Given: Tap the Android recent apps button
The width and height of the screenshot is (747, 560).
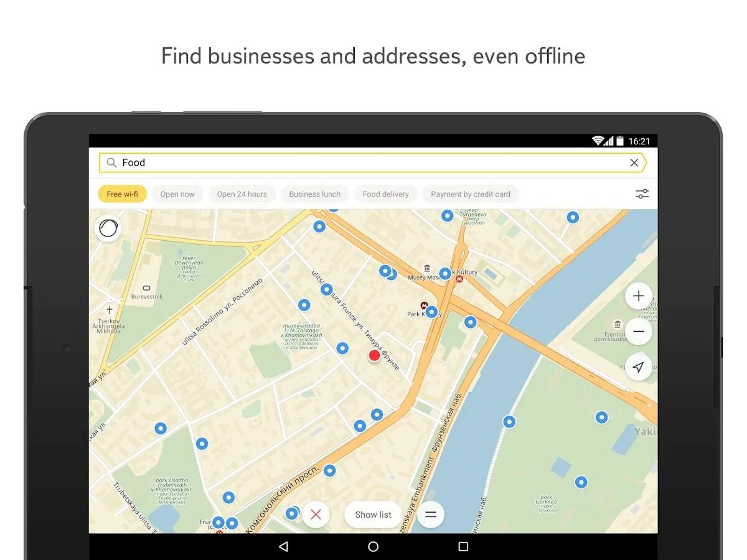Looking at the screenshot, I should point(463,546).
